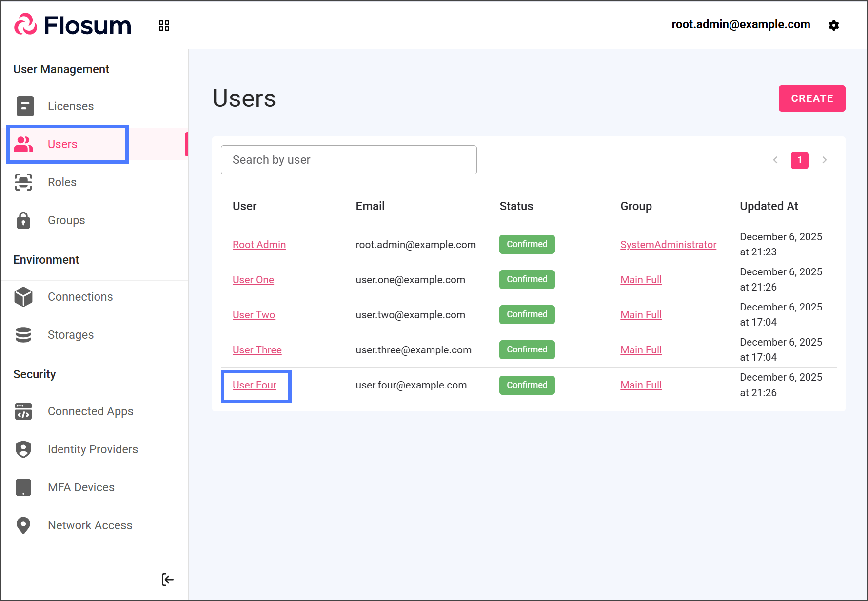Go to next page of users
Viewport: 868px width, 601px height.
pos(824,160)
